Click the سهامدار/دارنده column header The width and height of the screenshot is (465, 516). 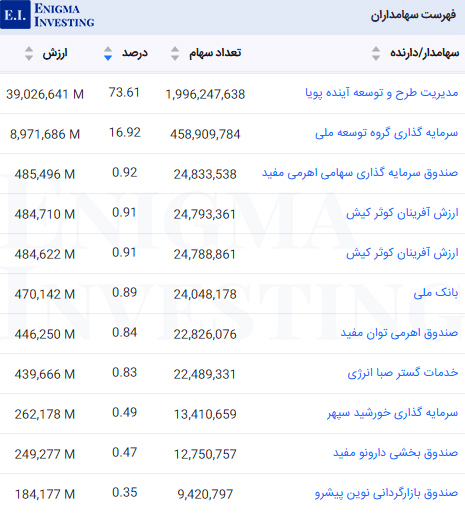pos(424,53)
